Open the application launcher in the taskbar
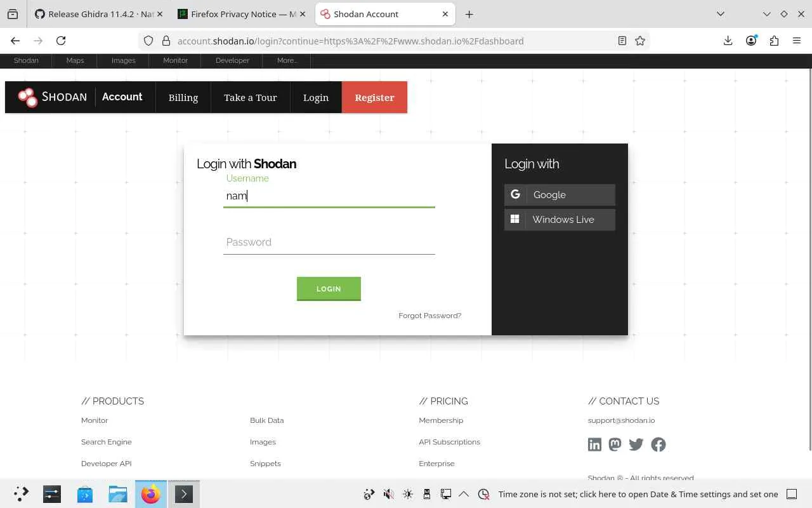 click(20, 494)
